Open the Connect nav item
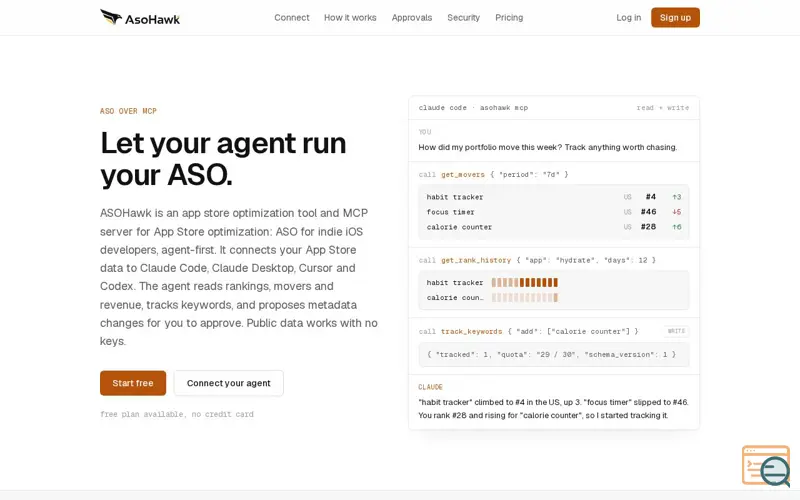Viewport: 800px width, 500px height. click(x=291, y=17)
